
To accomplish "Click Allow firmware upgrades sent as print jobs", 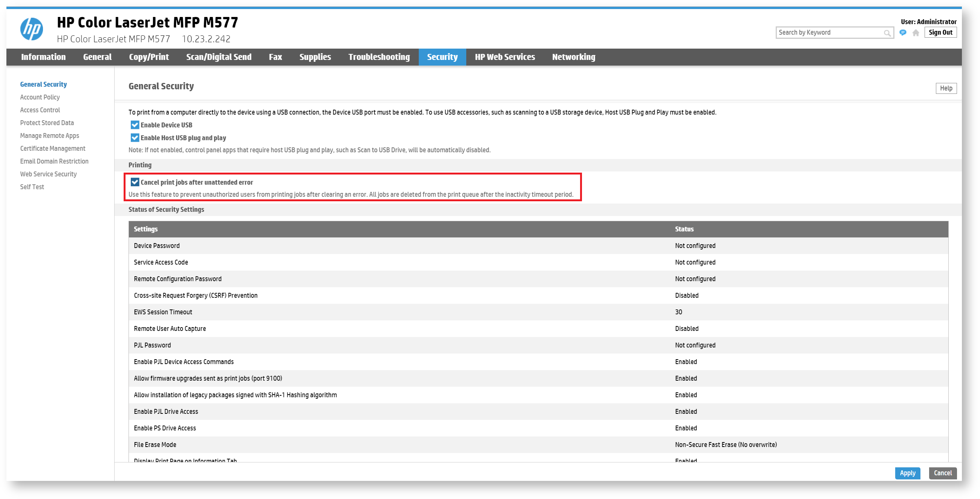I will point(538,379).
